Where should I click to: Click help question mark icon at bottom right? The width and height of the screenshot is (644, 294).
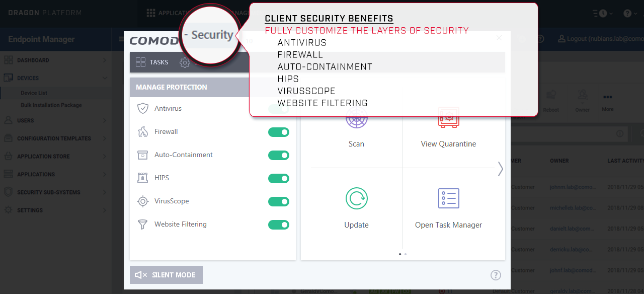pos(496,275)
